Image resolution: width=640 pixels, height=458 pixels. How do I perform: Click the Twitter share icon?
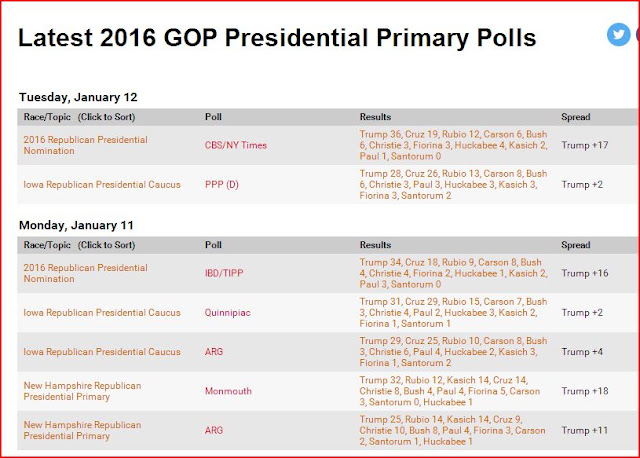[x=618, y=35]
